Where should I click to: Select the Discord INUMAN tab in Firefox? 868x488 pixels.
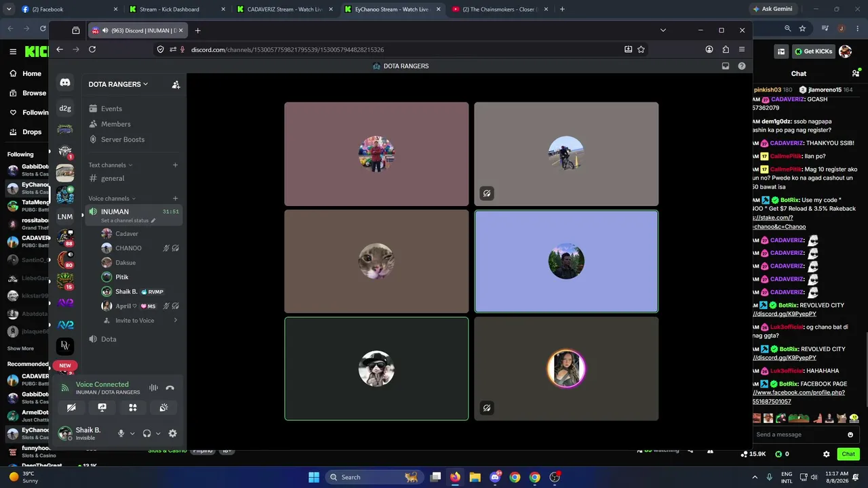[138, 30]
